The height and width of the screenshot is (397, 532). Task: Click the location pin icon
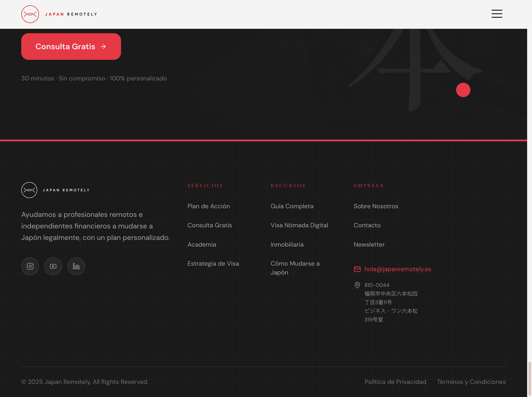coord(357,285)
